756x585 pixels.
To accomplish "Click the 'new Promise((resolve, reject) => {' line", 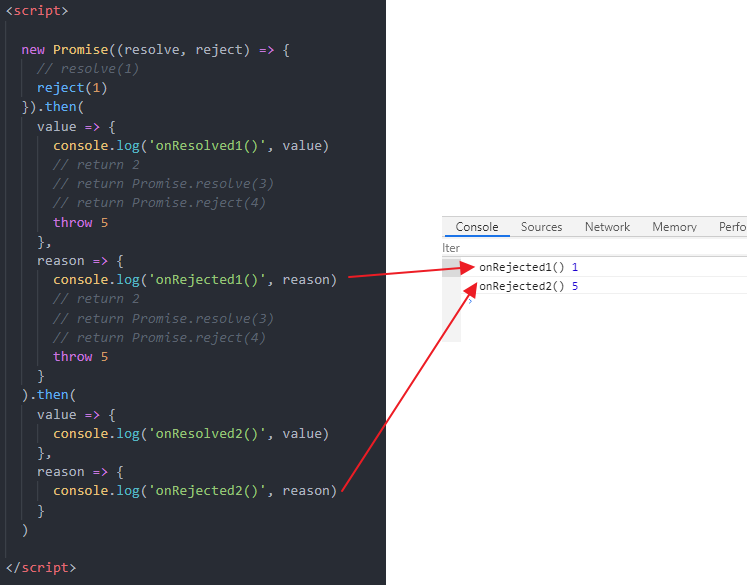I will [x=155, y=50].
